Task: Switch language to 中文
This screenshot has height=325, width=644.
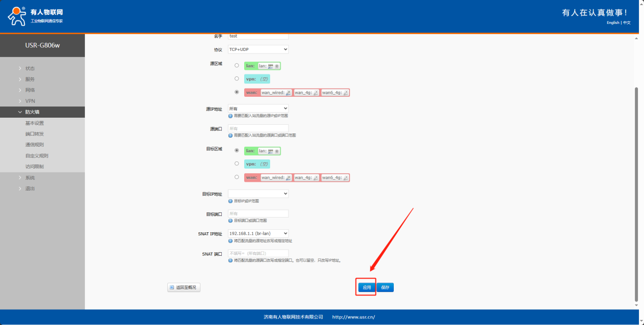Action: 627,22
